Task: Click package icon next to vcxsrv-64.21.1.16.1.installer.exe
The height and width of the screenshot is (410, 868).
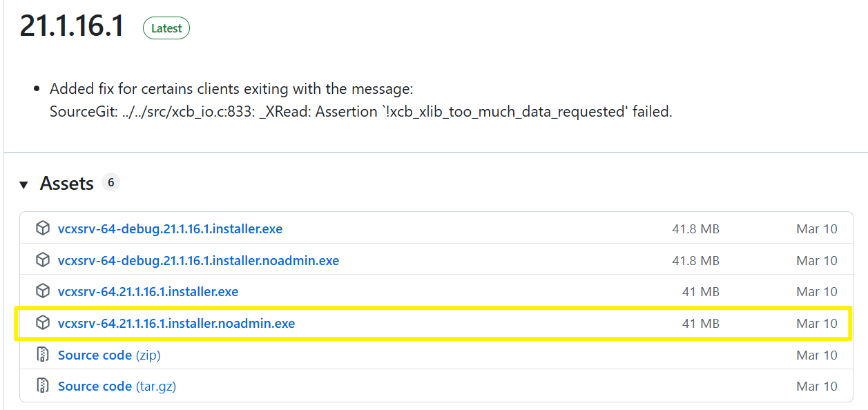Action: pyautogui.click(x=43, y=291)
